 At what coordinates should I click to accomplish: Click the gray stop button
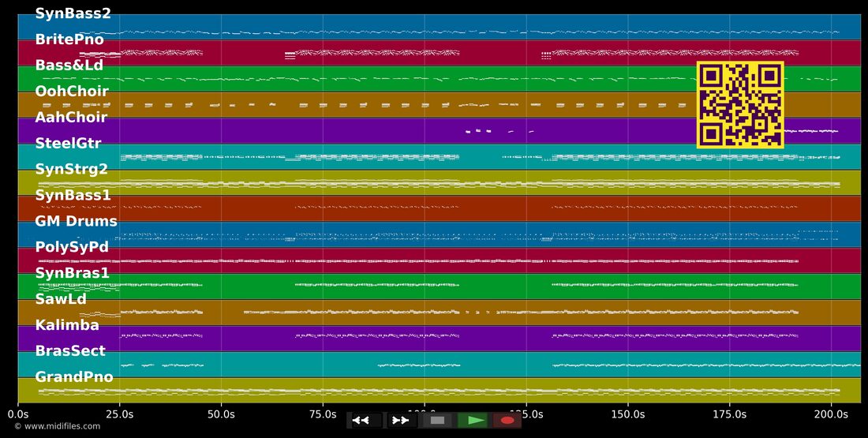tap(437, 421)
